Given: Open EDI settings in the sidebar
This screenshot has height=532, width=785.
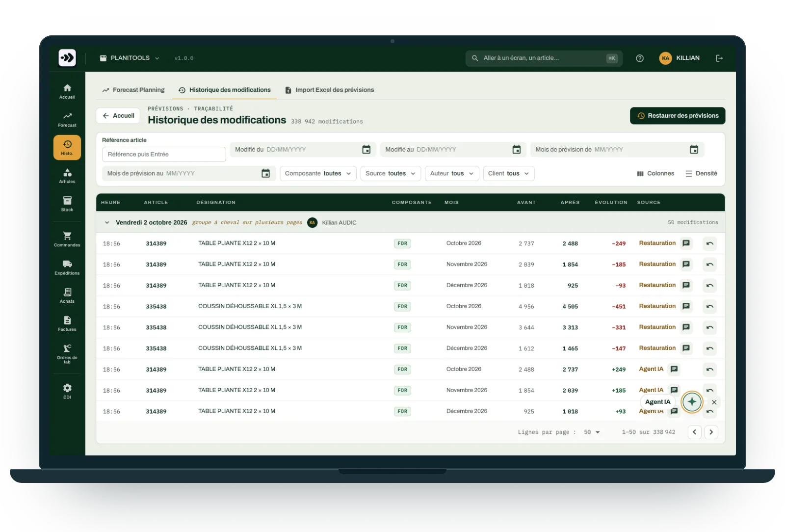Looking at the screenshot, I should click(67, 391).
